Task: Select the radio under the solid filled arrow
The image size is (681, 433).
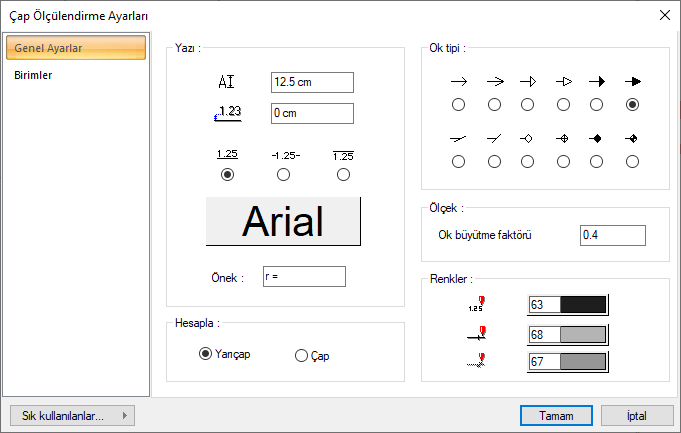Action: pos(597,105)
